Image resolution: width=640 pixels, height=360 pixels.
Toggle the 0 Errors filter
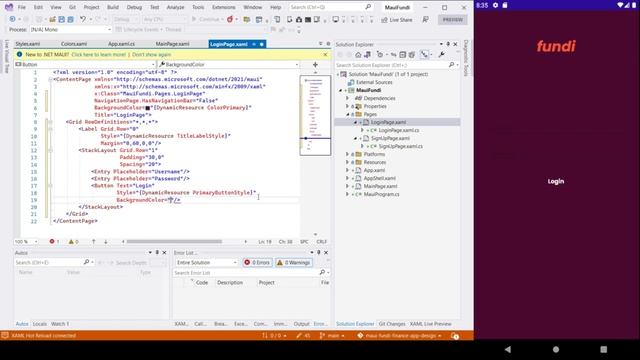257,262
